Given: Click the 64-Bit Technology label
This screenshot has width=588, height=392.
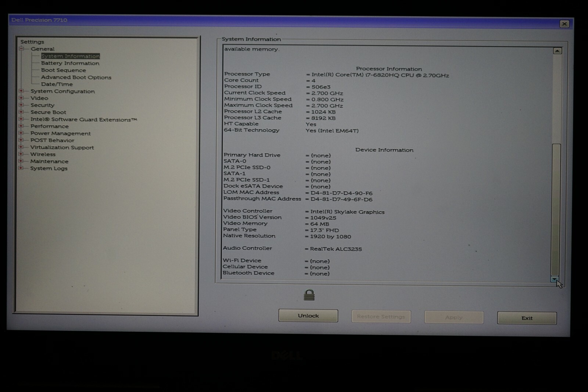Looking at the screenshot, I should (251, 130).
